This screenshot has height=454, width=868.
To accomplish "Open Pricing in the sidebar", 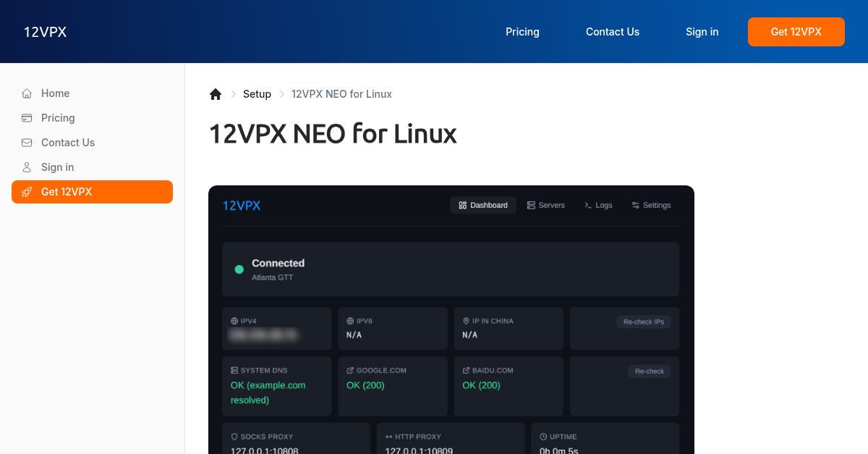I will pyautogui.click(x=92, y=118).
